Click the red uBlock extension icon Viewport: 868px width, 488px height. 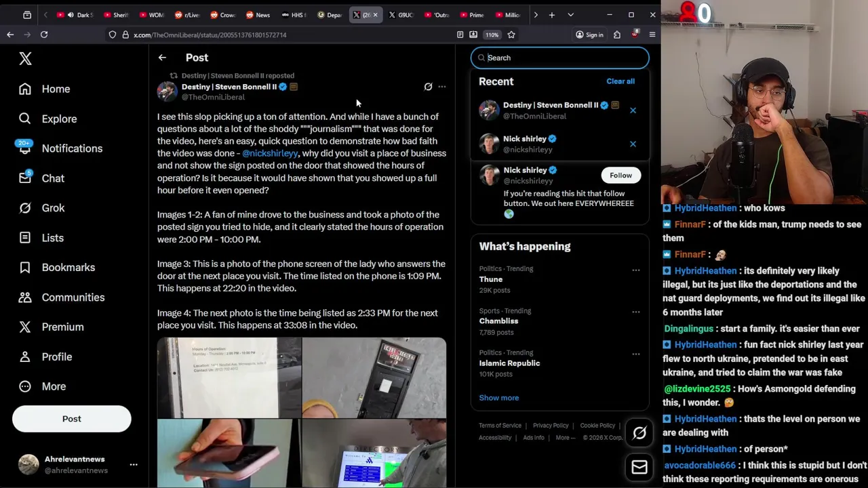(x=635, y=35)
